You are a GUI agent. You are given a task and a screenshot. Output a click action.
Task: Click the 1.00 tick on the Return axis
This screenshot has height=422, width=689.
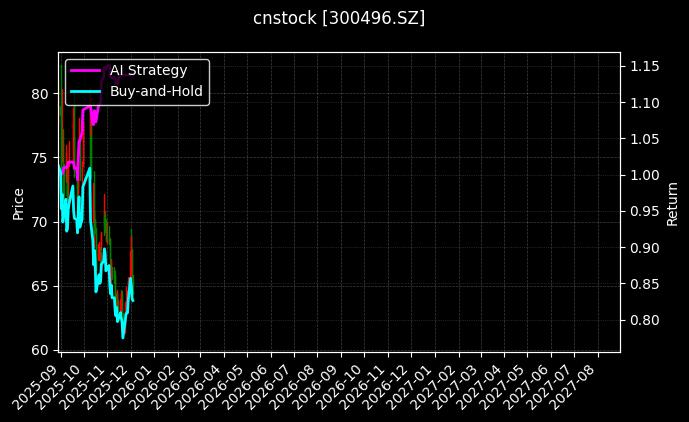pyautogui.click(x=643, y=175)
